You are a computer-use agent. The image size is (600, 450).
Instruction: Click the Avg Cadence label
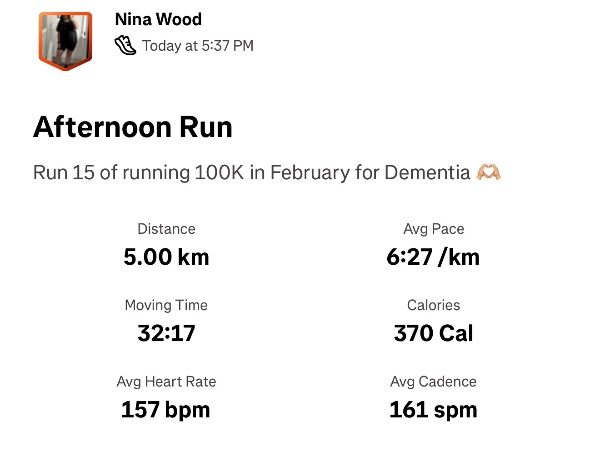coord(433,381)
